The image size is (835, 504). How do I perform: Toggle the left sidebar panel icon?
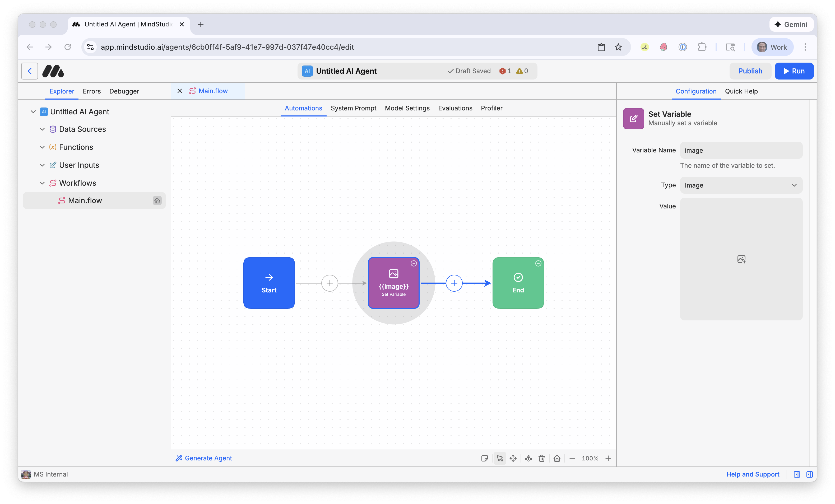click(797, 474)
